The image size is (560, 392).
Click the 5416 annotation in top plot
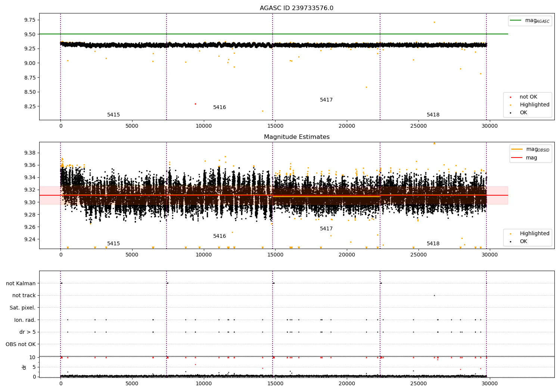coord(220,108)
